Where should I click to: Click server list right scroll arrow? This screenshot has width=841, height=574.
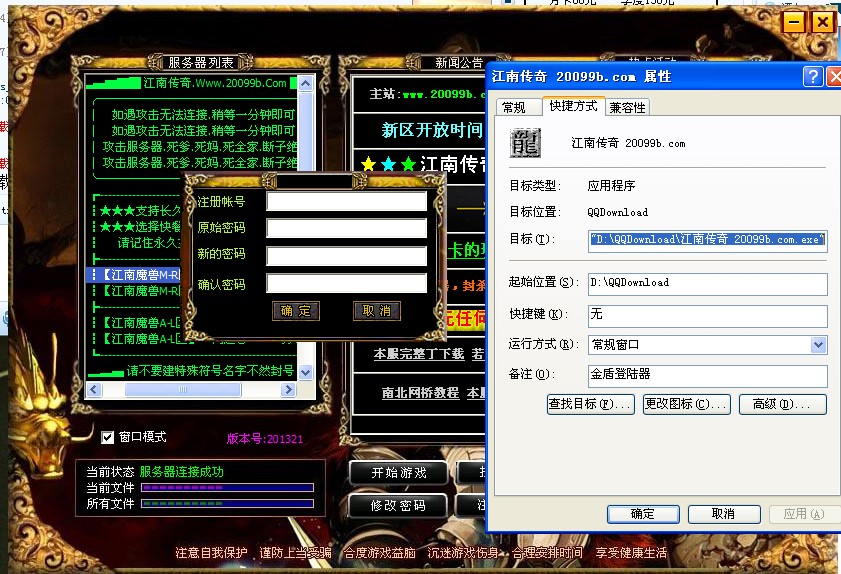(x=289, y=389)
